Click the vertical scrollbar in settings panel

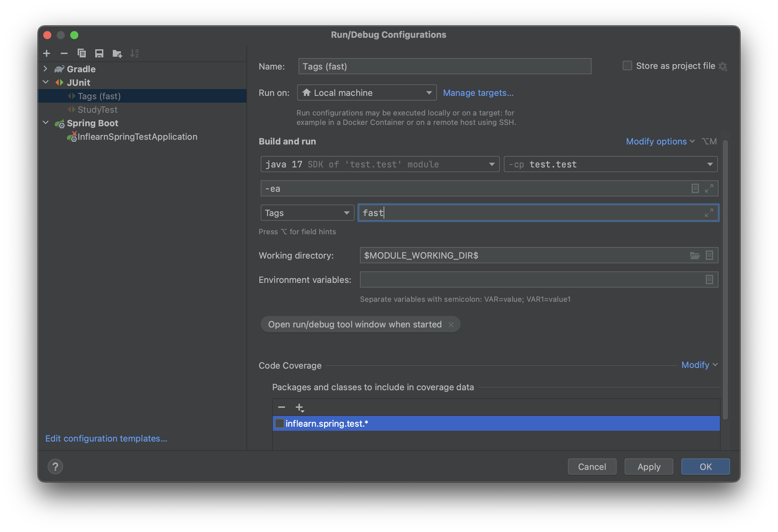[725, 280]
